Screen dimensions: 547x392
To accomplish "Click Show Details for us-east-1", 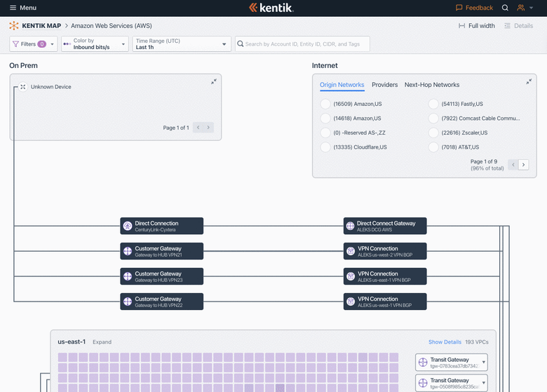I will [x=445, y=342].
